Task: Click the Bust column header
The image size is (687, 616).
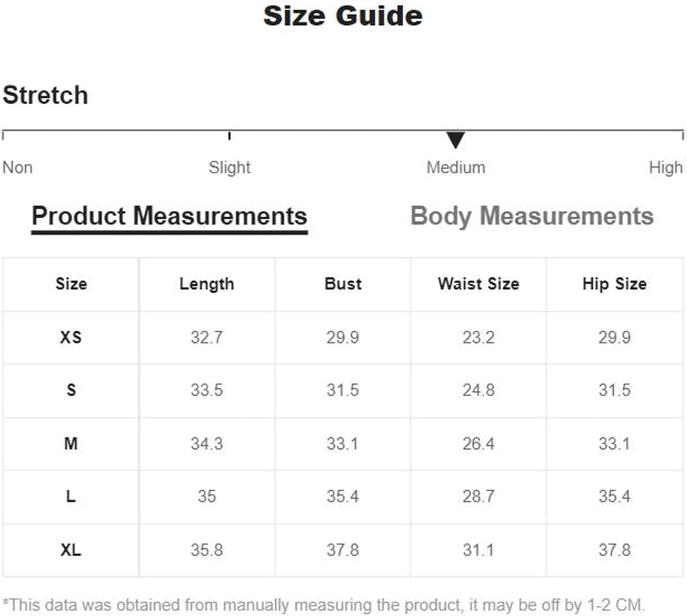Action: [x=343, y=284]
